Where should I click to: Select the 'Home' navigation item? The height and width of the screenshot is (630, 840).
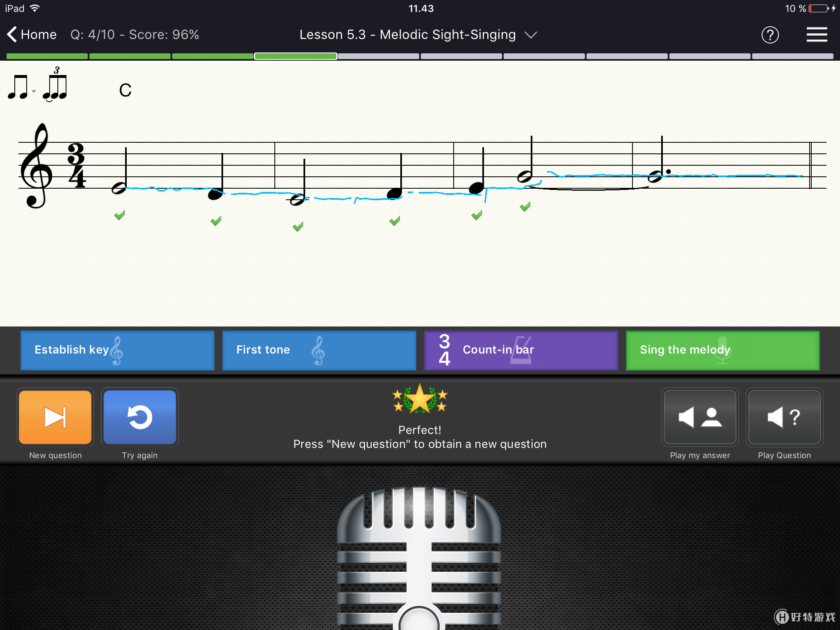(x=31, y=34)
